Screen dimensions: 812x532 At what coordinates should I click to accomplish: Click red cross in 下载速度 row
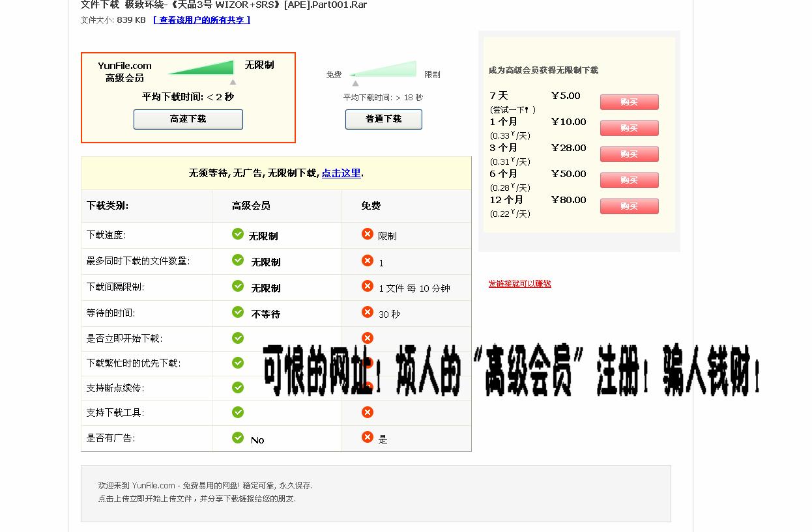coord(368,234)
